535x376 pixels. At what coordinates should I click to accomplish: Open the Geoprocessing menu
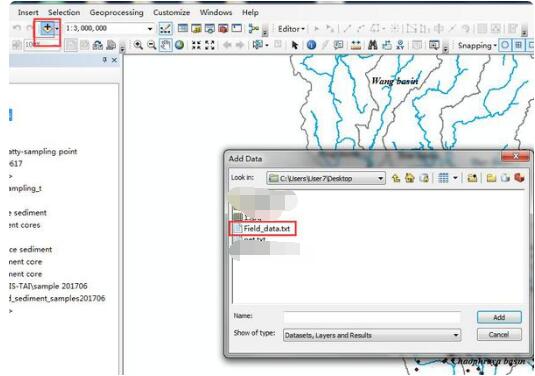coord(116,13)
